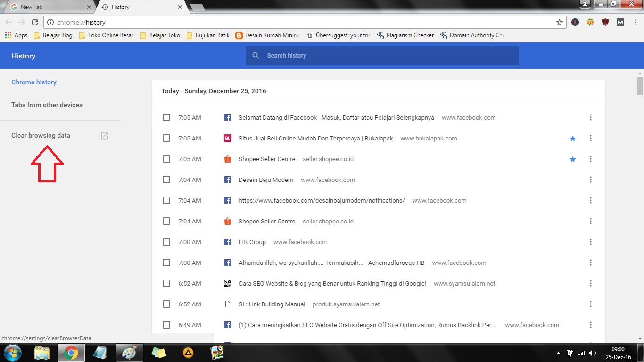This screenshot has height=362, width=644.
Task: Click the Facebook favicon beside Selamat Datang entry
Action: coord(228,117)
